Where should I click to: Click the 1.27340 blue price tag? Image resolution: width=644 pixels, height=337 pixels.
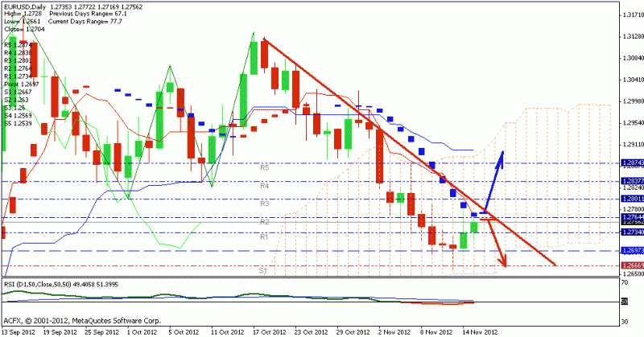click(631, 232)
